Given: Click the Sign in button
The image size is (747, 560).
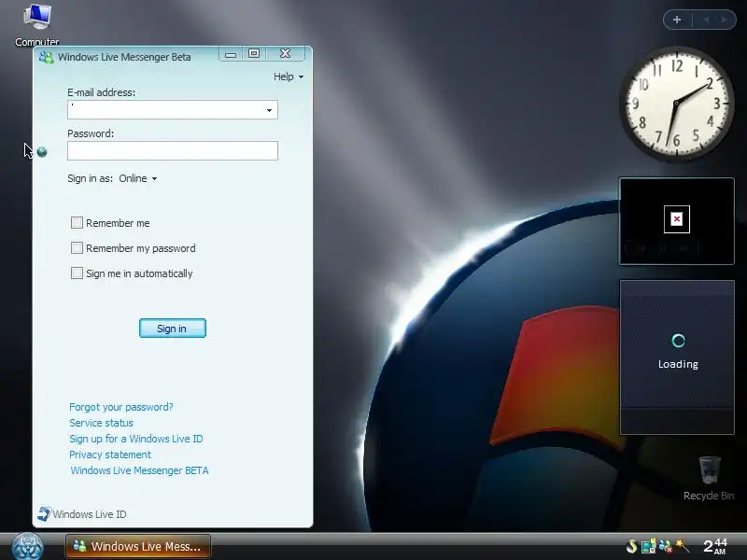Looking at the screenshot, I should pos(173,329).
